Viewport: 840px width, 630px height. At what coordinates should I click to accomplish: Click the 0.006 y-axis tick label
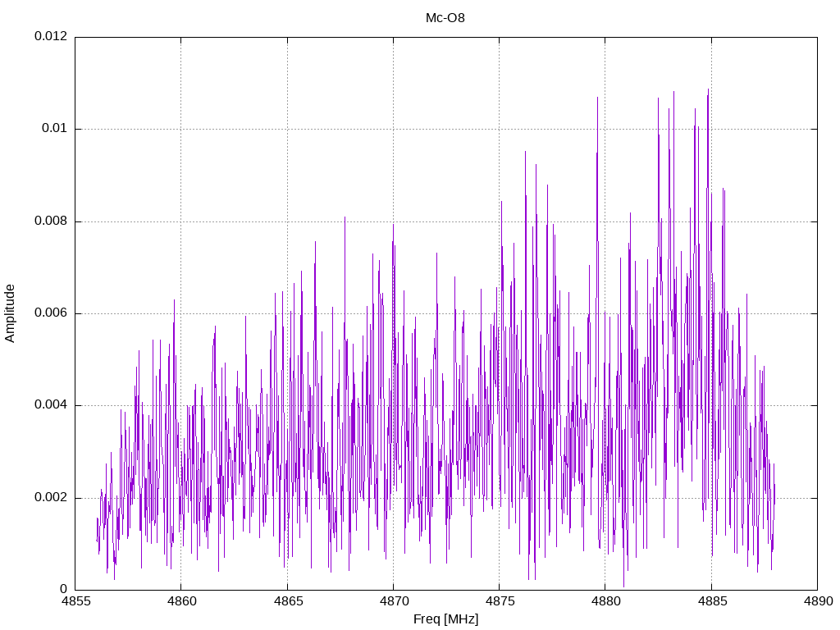[x=51, y=313]
